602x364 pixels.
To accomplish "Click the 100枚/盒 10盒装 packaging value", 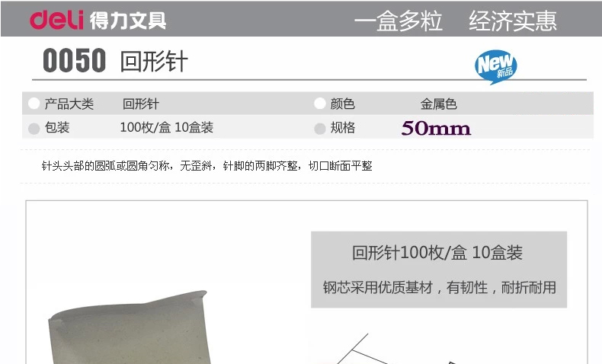I will [x=167, y=127].
